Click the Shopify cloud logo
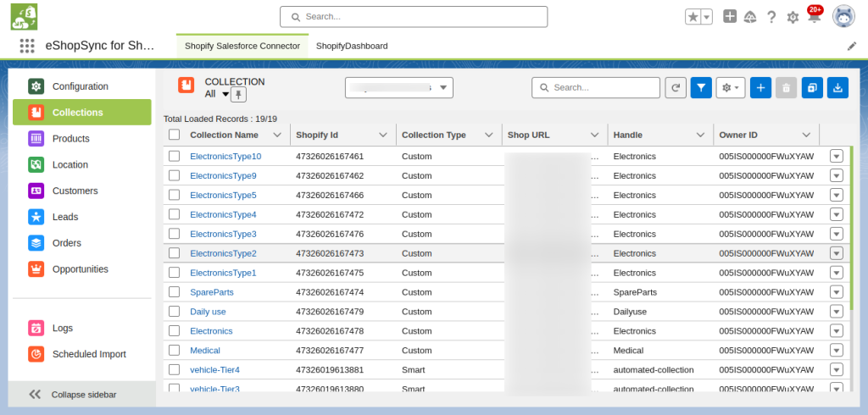Screen dimensions: 868x415 (24, 17)
